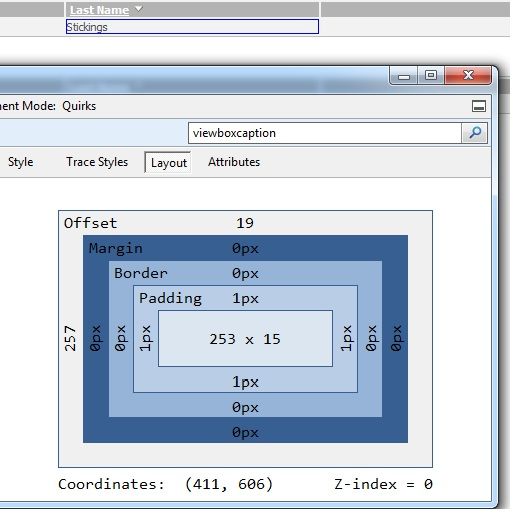Click the Last Name sort arrow
Image resolution: width=515 pixels, height=523 pixels.
coord(139,9)
